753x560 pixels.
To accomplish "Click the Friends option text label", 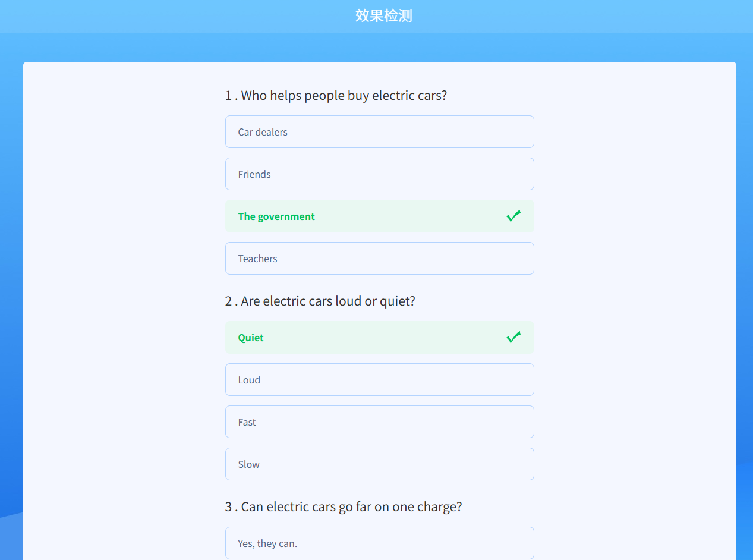I will (254, 174).
